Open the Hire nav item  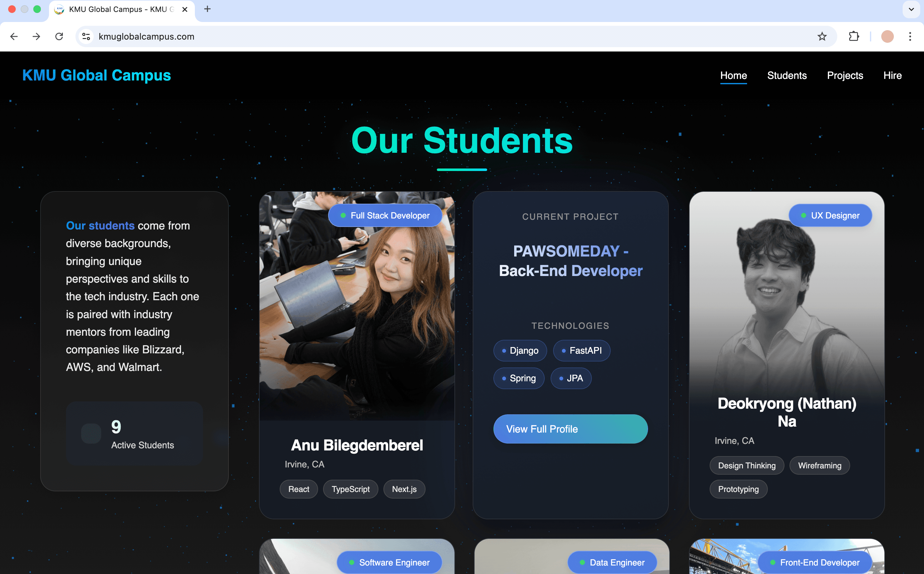(x=893, y=75)
